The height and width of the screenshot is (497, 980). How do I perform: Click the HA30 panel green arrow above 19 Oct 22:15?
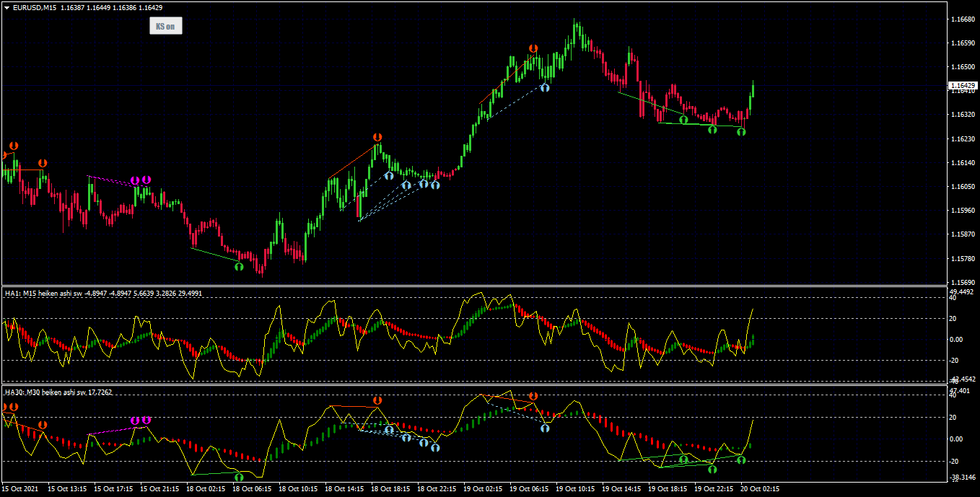712,469
